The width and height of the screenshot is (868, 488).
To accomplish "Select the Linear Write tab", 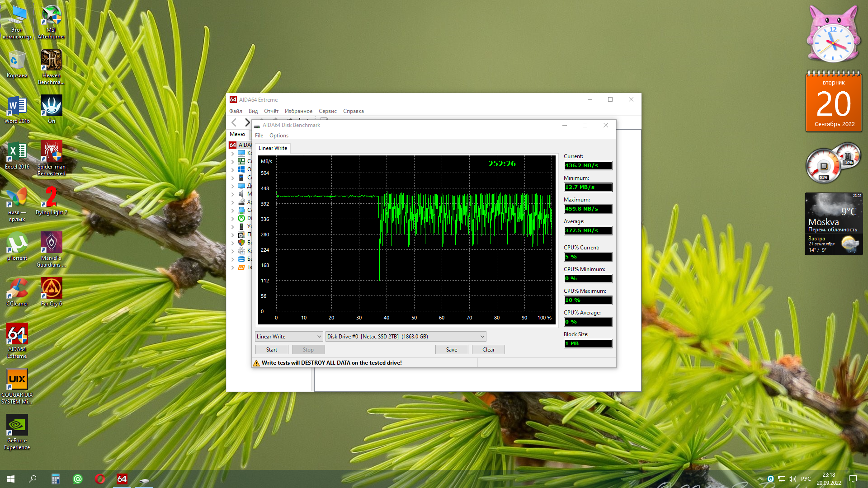I will pos(273,148).
